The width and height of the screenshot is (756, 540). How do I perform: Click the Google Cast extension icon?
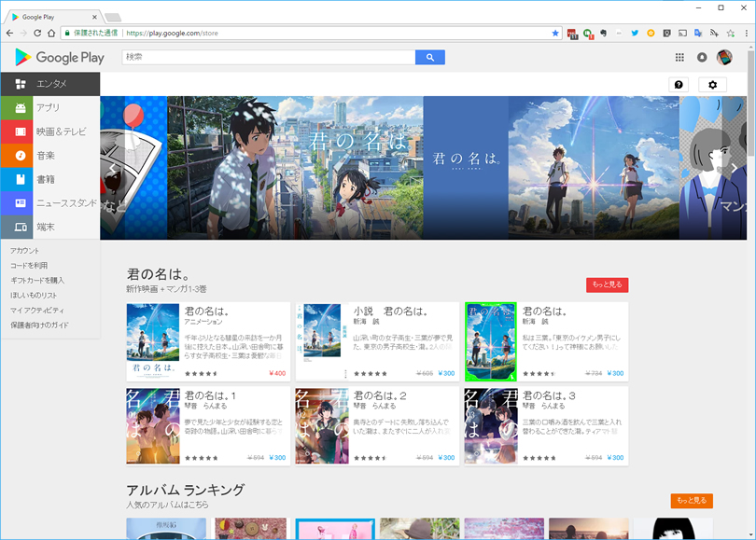coord(682,33)
